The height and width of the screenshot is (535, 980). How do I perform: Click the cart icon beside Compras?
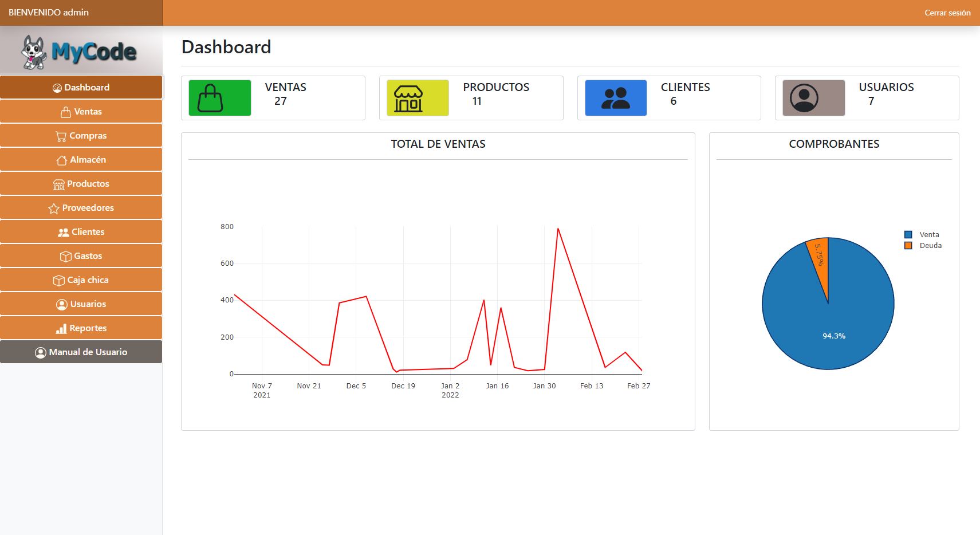click(x=61, y=136)
